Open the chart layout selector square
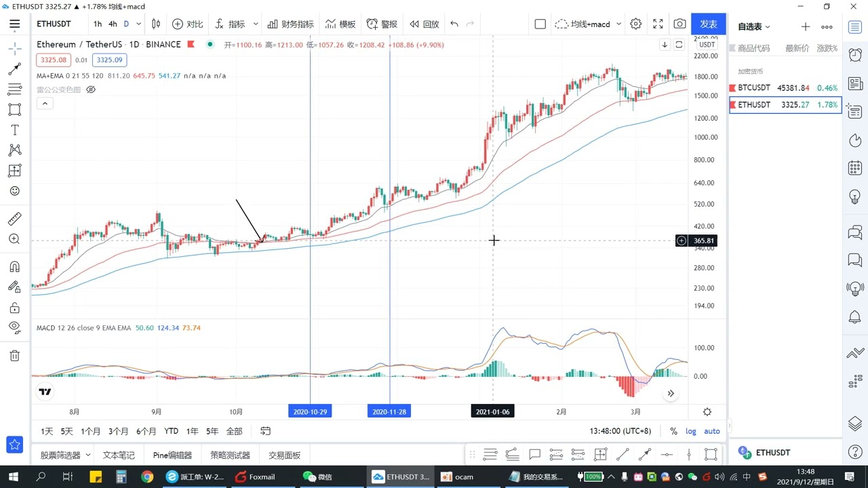 [540, 24]
